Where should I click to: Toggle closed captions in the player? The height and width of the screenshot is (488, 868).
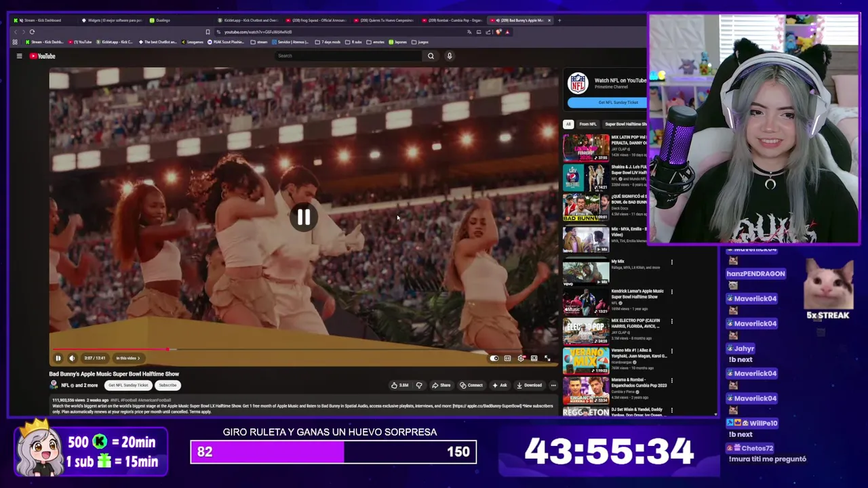tap(507, 358)
